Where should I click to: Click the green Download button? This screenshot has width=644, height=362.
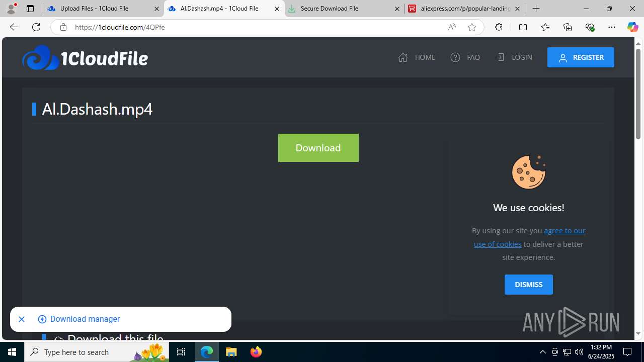pyautogui.click(x=318, y=148)
